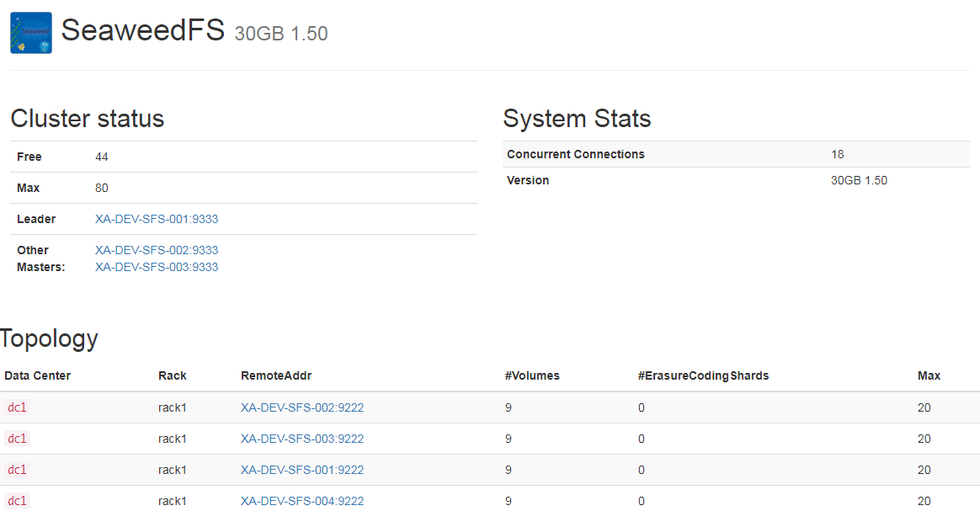
Task: Click the concurrent connections value 18
Action: pyautogui.click(x=838, y=154)
